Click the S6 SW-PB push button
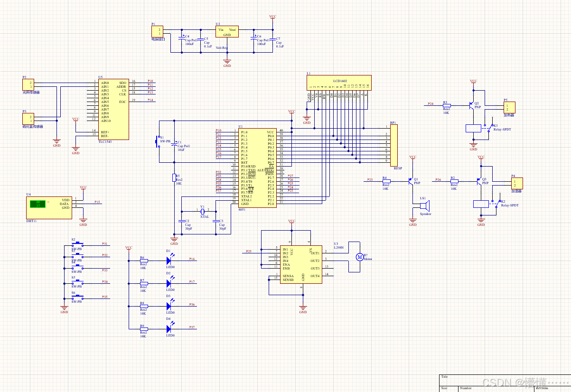 pyautogui.click(x=77, y=298)
